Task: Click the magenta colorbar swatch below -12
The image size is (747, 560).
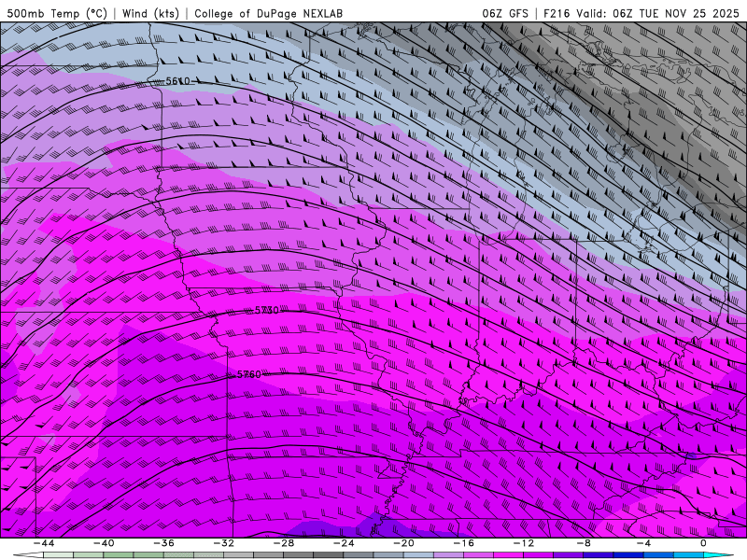Action: [x=508, y=555]
